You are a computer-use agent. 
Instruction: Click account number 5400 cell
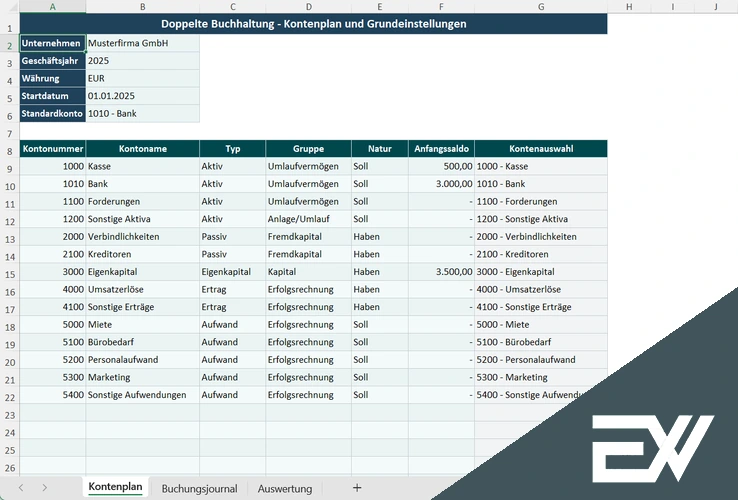(x=53, y=395)
